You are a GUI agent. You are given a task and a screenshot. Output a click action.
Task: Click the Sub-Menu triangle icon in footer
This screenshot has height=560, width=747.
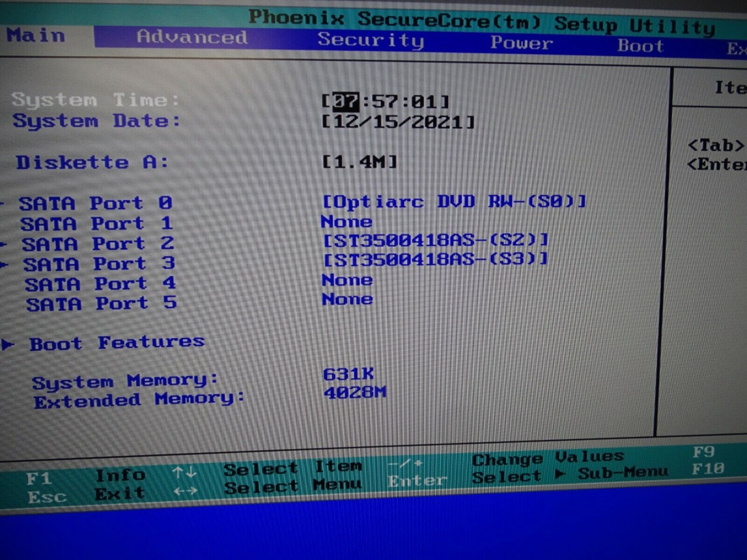(559, 475)
